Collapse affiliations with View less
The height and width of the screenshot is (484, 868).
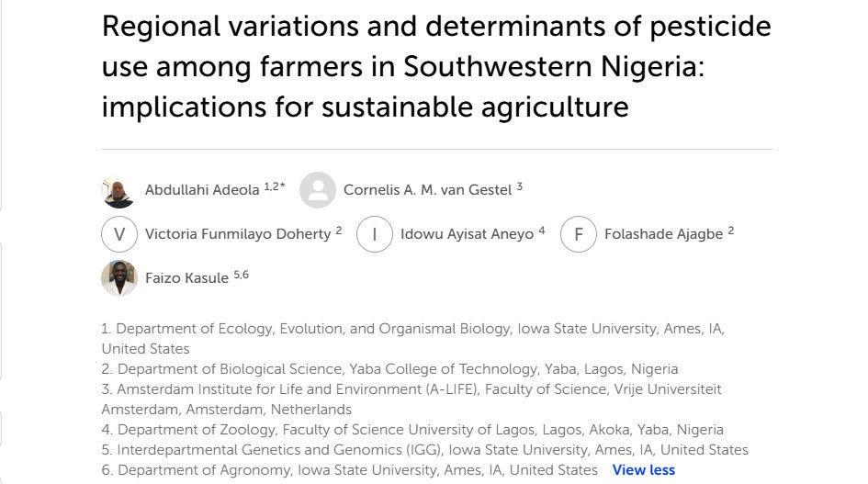643,470
